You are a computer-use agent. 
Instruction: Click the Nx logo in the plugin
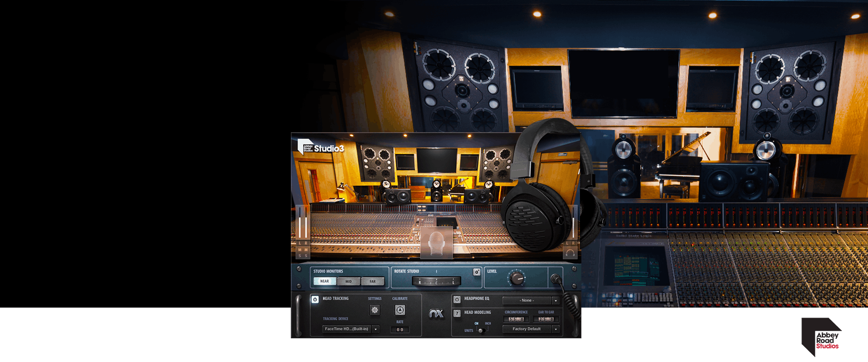(436, 314)
